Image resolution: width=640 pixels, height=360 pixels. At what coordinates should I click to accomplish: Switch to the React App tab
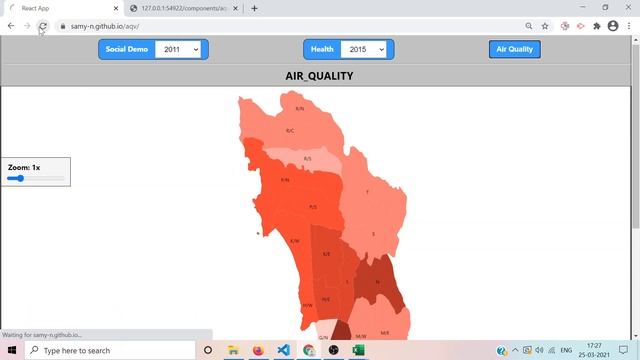click(x=63, y=8)
